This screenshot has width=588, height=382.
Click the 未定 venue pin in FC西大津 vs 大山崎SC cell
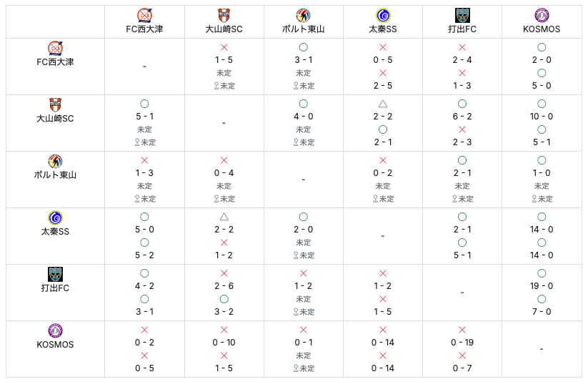[224, 86]
